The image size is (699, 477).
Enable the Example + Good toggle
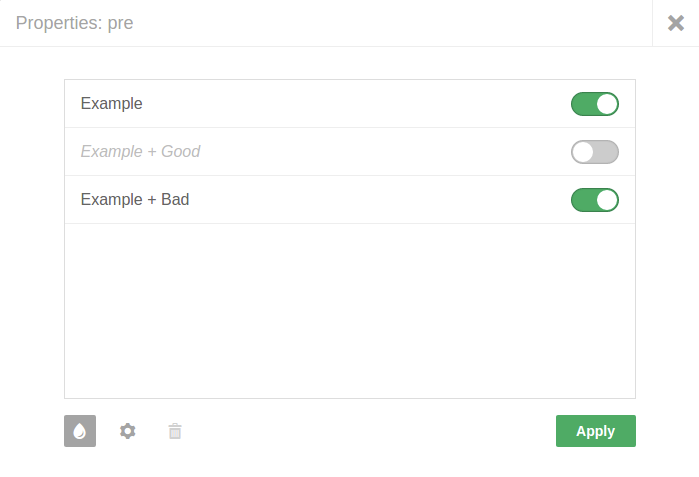coord(594,152)
